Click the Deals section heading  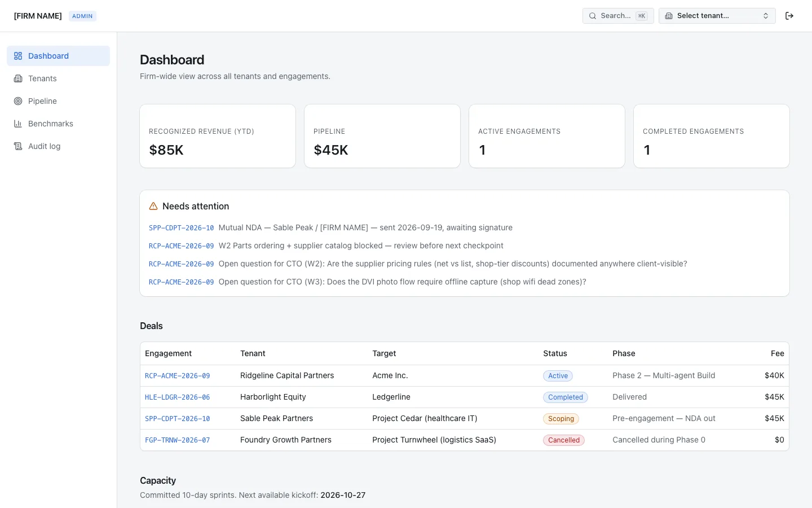pos(151,326)
